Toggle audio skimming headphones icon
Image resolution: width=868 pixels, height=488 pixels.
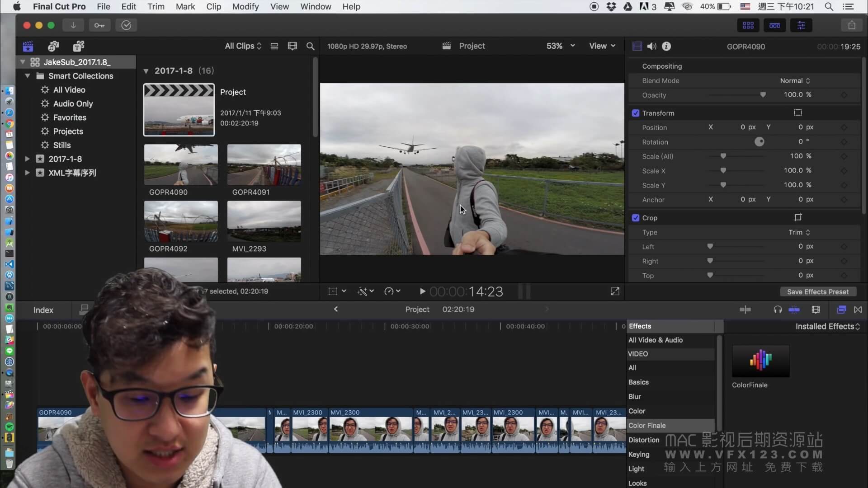coord(778,310)
